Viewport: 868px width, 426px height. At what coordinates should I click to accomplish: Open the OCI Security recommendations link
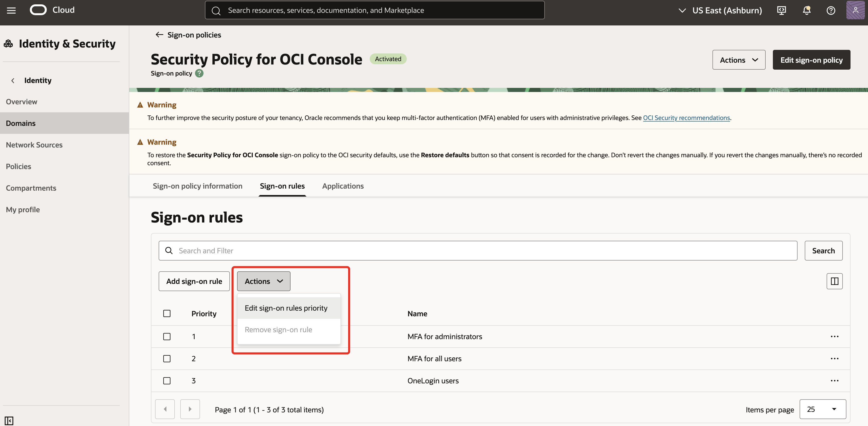686,117
